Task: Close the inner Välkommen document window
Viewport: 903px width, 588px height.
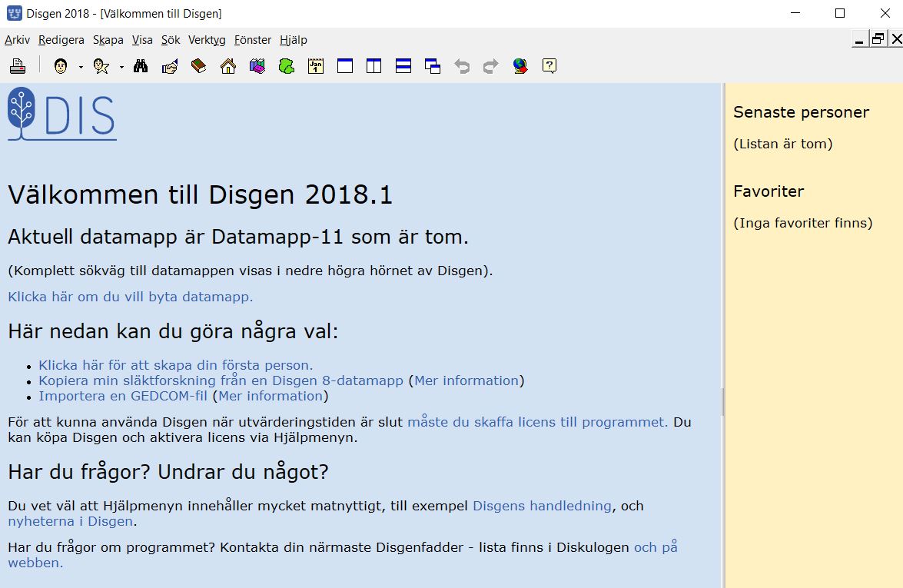Action: pyautogui.click(x=896, y=40)
